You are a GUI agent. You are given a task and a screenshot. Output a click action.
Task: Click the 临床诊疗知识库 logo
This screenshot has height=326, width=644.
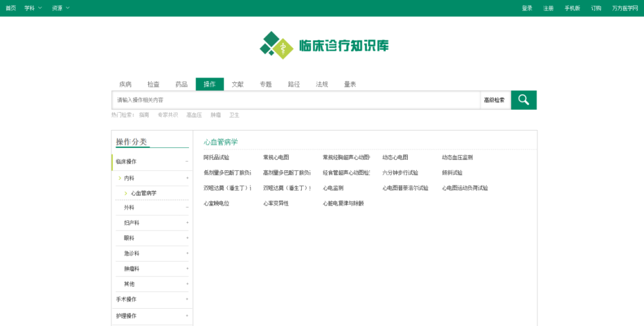324,45
